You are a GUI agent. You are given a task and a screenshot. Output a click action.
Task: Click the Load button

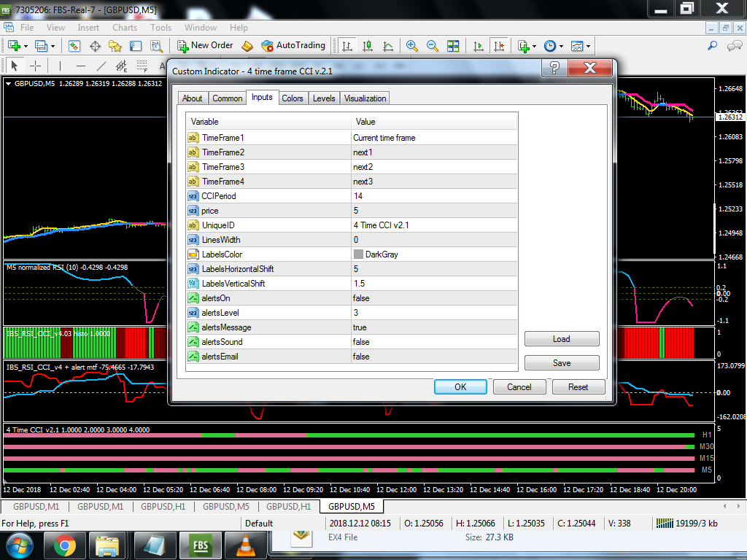tap(561, 339)
